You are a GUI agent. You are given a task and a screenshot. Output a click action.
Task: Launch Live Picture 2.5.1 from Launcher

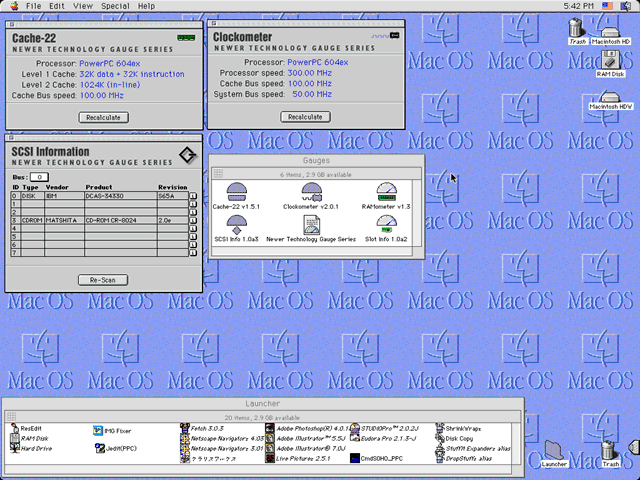point(298,458)
